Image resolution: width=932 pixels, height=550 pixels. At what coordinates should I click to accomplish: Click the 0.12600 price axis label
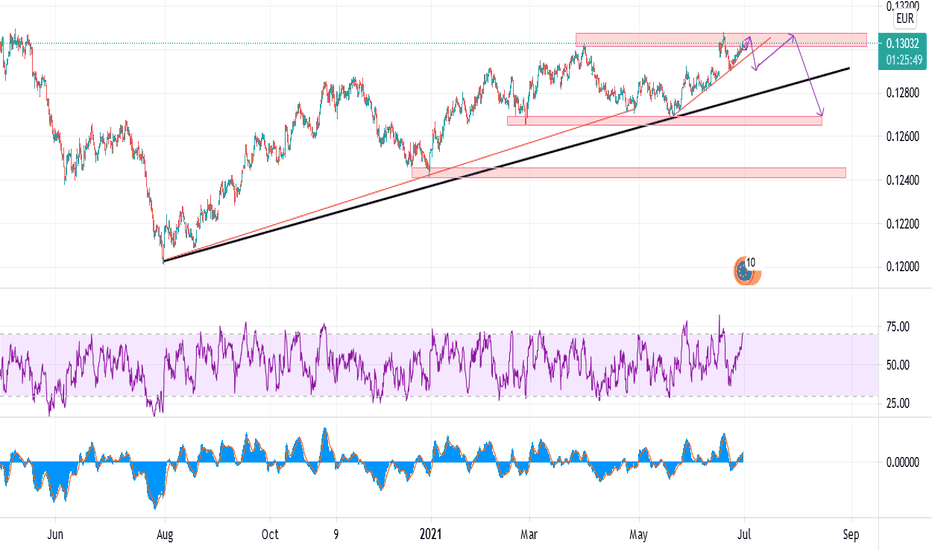[x=902, y=137]
